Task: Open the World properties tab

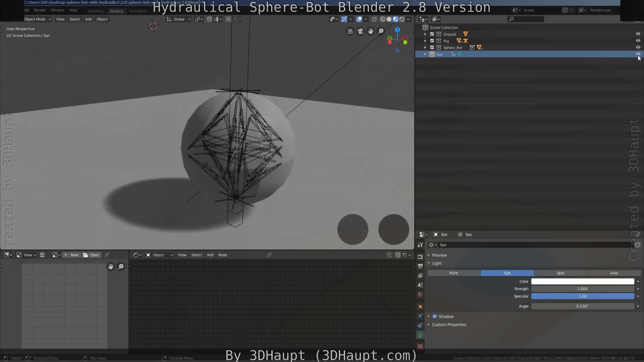Action: pyautogui.click(x=420, y=295)
